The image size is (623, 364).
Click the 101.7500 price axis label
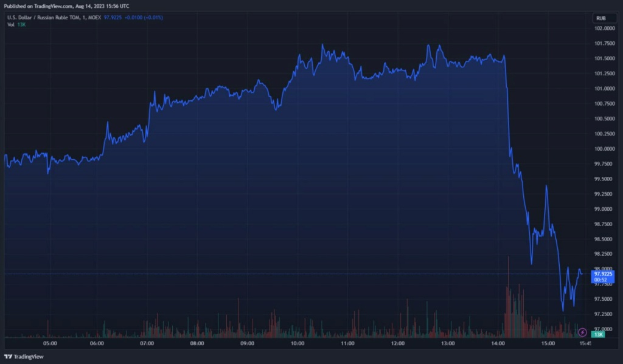tap(604, 43)
